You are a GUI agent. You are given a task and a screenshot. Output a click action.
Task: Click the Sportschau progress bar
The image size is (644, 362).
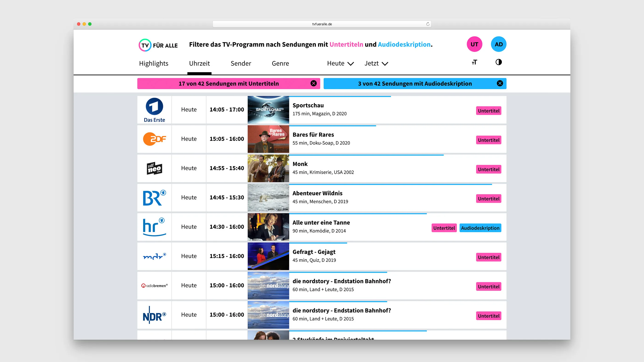[x=340, y=97]
